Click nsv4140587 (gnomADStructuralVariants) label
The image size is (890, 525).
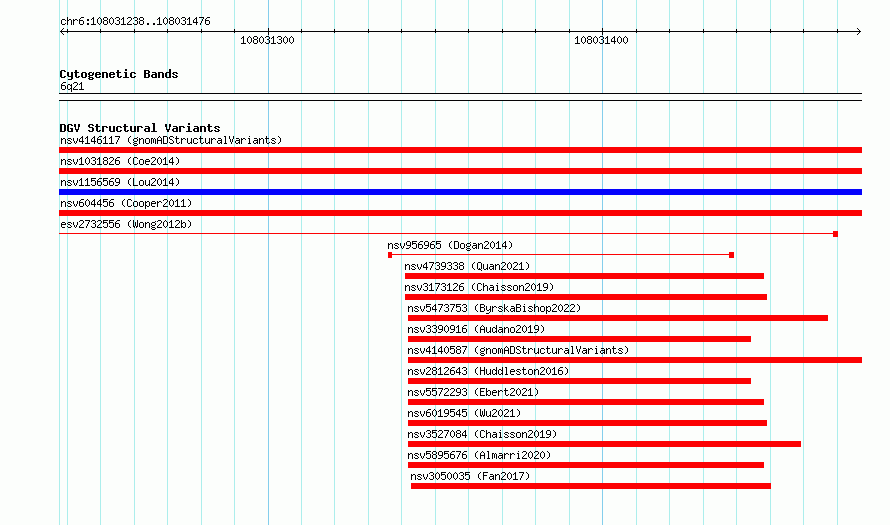click(x=518, y=350)
